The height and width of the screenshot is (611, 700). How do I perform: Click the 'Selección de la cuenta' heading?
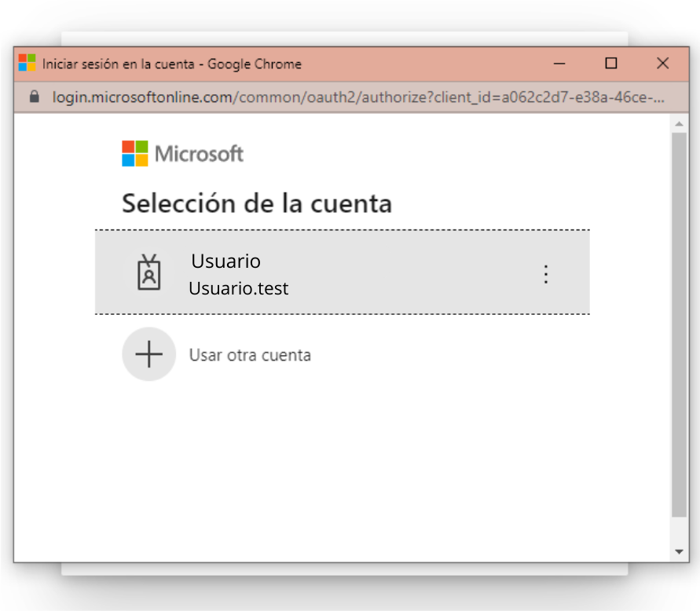click(257, 203)
